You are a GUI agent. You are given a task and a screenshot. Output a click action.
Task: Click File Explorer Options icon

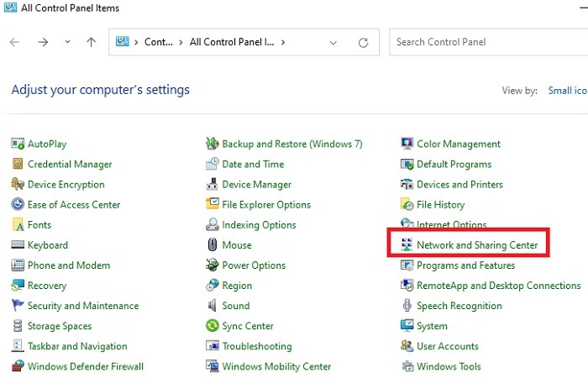[x=213, y=204]
